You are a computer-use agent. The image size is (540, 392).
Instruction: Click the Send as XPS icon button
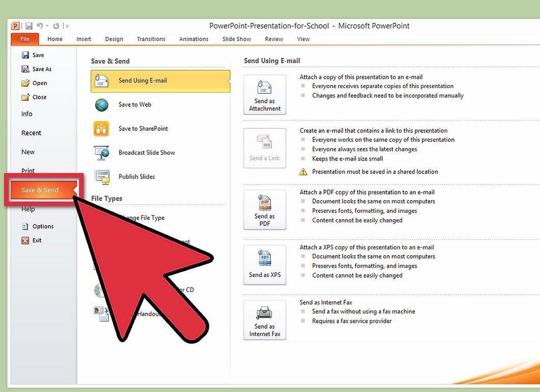coord(264,265)
